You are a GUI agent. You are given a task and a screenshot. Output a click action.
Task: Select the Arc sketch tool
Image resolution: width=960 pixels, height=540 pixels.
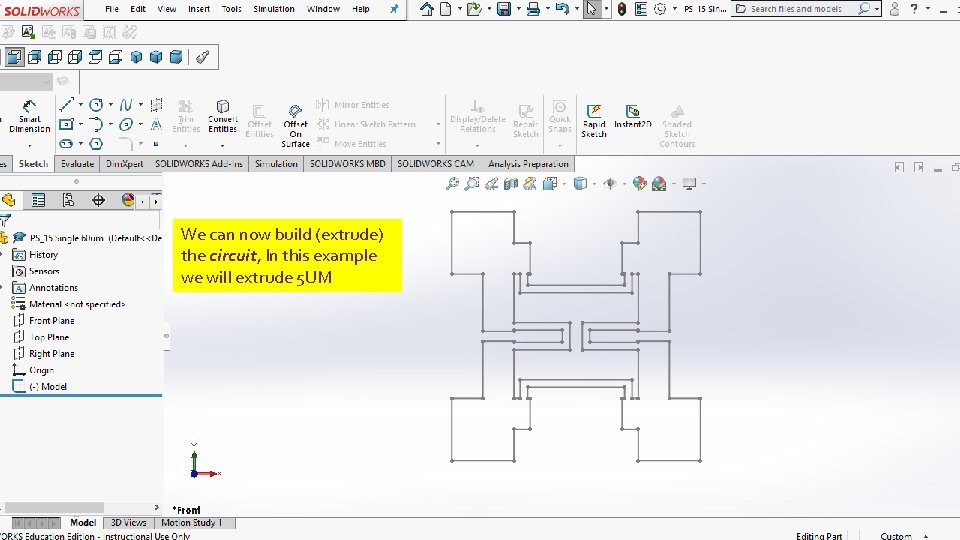pyautogui.click(x=96, y=124)
